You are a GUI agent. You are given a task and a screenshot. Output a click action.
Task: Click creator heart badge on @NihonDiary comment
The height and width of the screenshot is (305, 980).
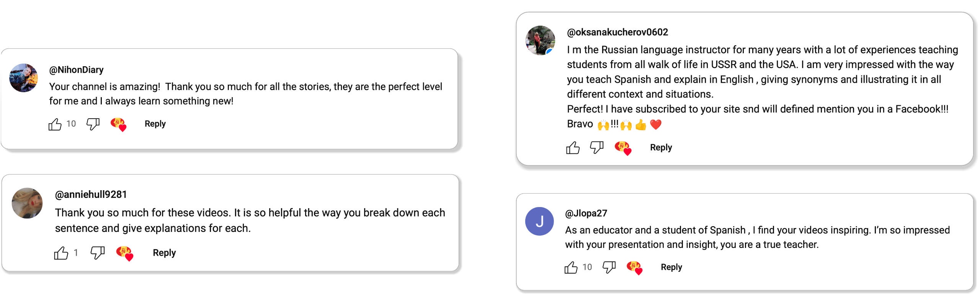(118, 124)
